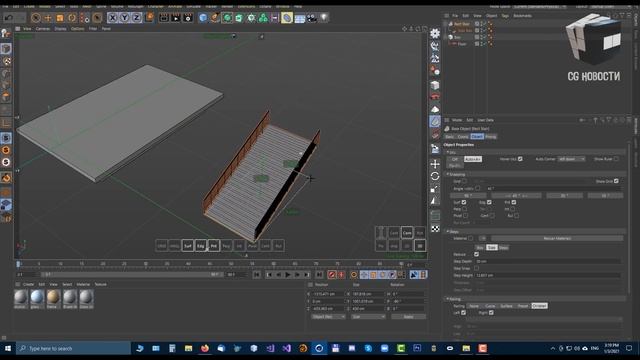Choose the Surface railing option
The width and height of the screenshot is (640, 360).
click(x=506, y=306)
